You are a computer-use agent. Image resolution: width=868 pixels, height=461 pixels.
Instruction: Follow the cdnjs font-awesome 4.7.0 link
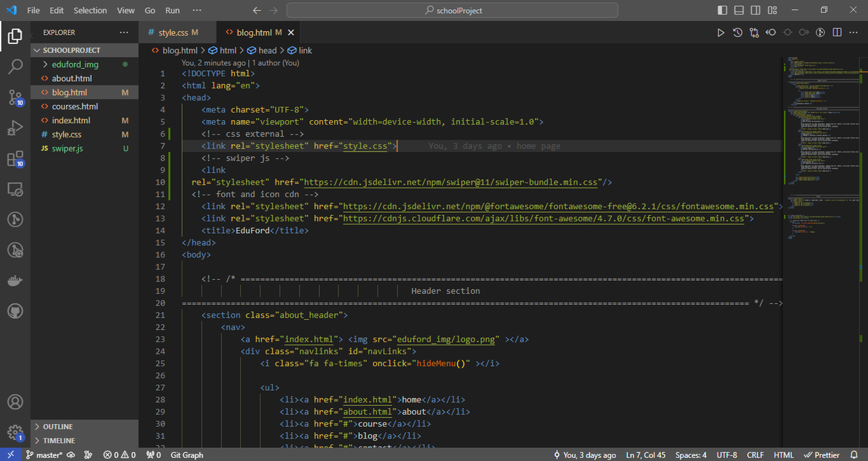544,218
